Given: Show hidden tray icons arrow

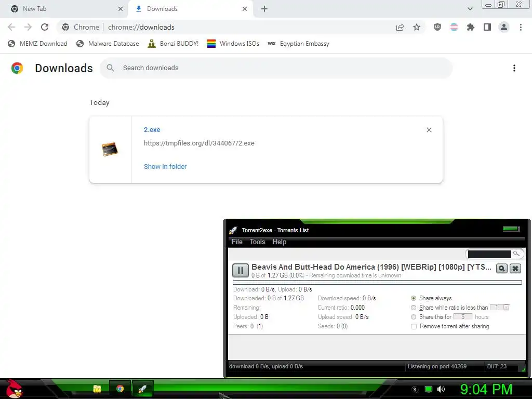Looking at the screenshot, I should tap(415, 389).
